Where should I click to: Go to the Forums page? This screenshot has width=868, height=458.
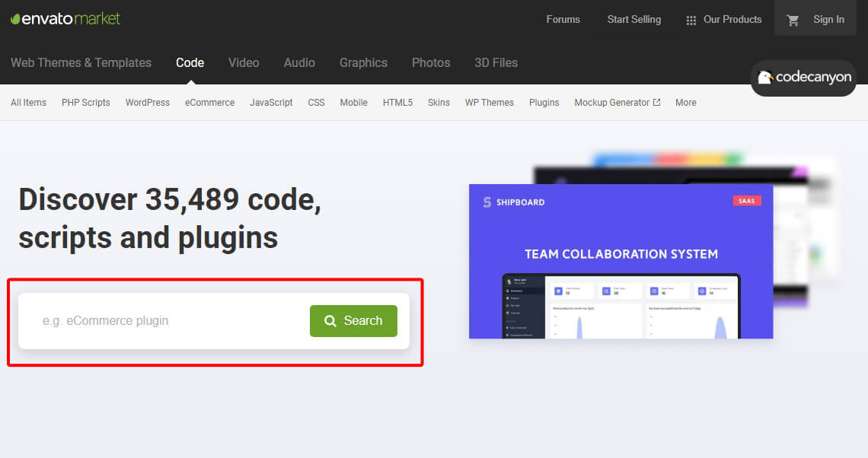pos(563,19)
